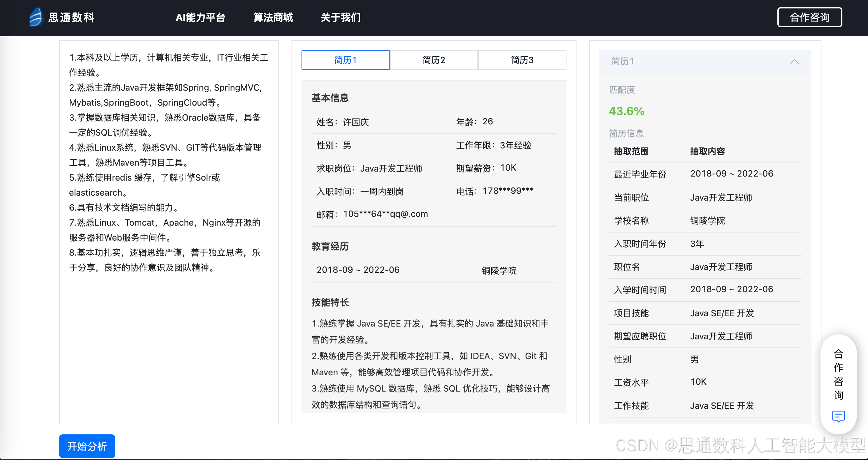868x460 pixels.
Task: Click the 合作咨询 button in top bar
Action: pyautogui.click(x=810, y=17)
